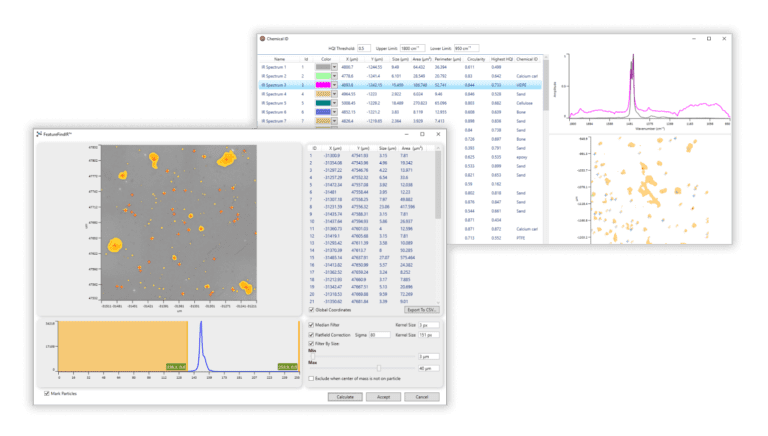Click Size column header in FeatureFindIR table
The height and width of the screenshot is (436, 768).
pyautogui.click(x=387, y=148)
